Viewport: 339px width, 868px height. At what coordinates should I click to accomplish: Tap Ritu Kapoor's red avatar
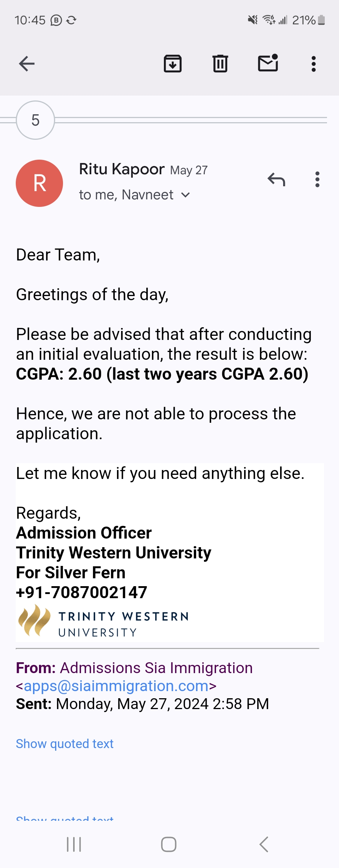point(39,183)
